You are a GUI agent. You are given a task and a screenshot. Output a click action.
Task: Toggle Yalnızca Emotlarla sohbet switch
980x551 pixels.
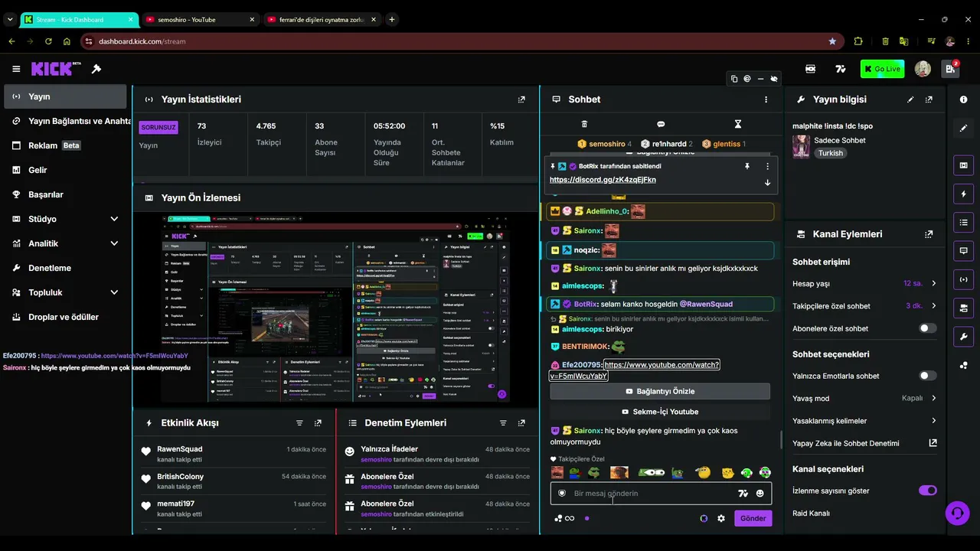coord(927,376)
